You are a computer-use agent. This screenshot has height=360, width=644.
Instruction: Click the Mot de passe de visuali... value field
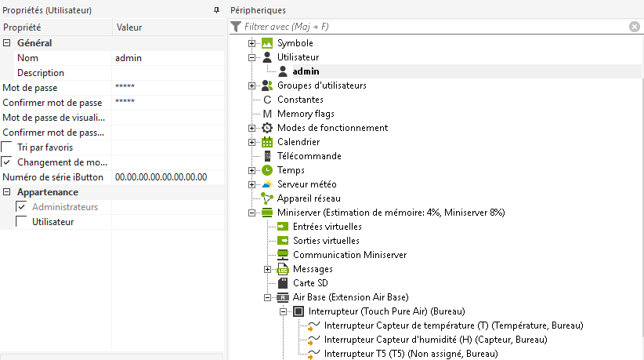tap(168, 118)
